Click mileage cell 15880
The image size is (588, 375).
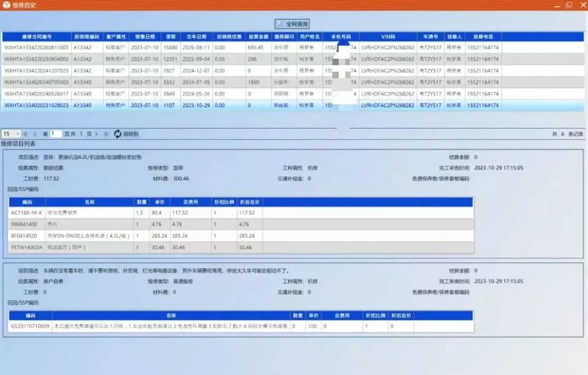tap(170, 48)
